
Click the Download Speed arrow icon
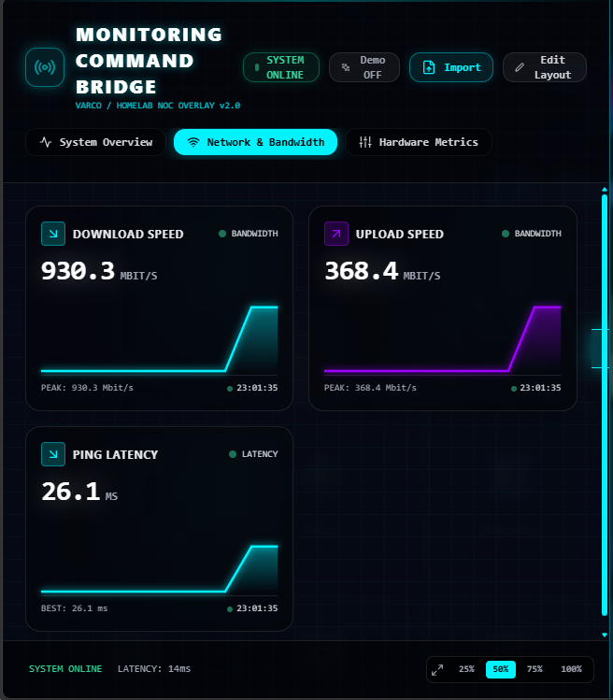click(53, 234)
